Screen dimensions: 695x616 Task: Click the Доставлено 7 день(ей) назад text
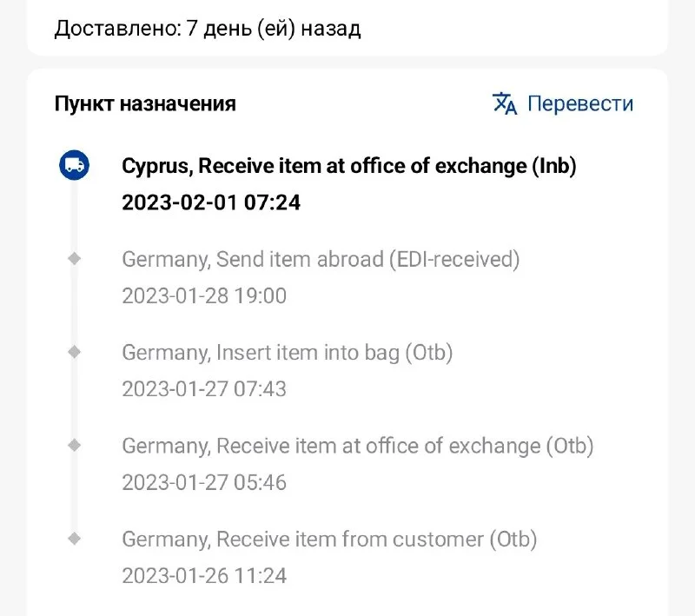(208, 28)
